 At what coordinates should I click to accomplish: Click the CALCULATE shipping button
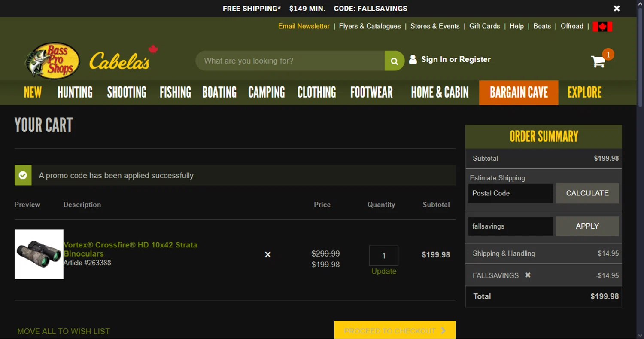(587, 193)
